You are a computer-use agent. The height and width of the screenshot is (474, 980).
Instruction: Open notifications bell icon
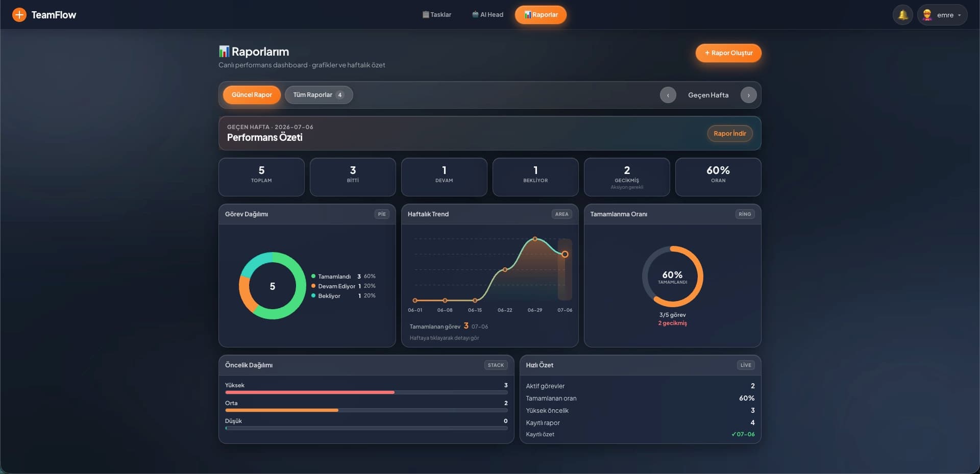point(902,15)
